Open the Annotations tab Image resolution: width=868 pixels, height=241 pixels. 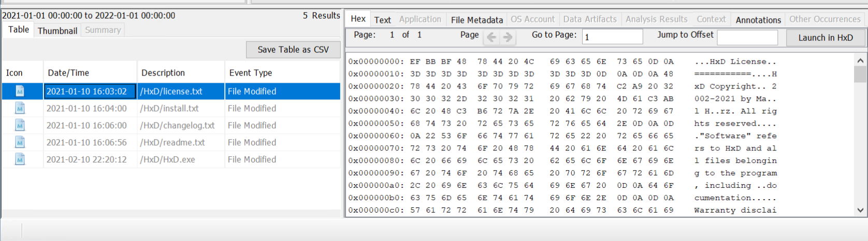click(758, 20)
